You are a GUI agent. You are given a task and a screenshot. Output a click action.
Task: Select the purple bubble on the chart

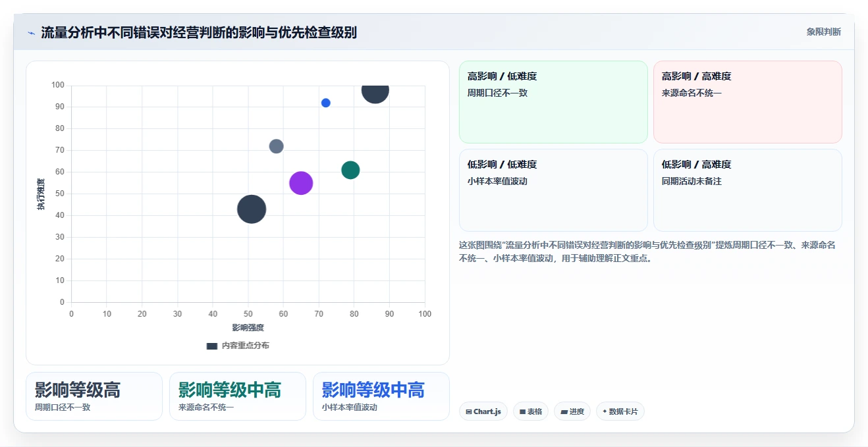coord(301,183)
